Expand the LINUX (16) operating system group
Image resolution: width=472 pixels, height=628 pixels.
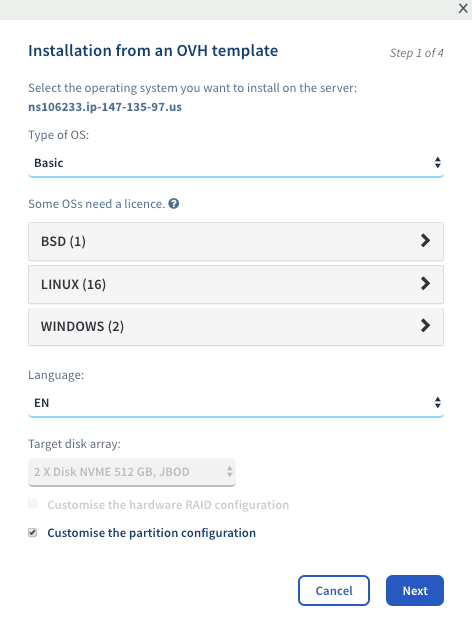coord(236,284)
